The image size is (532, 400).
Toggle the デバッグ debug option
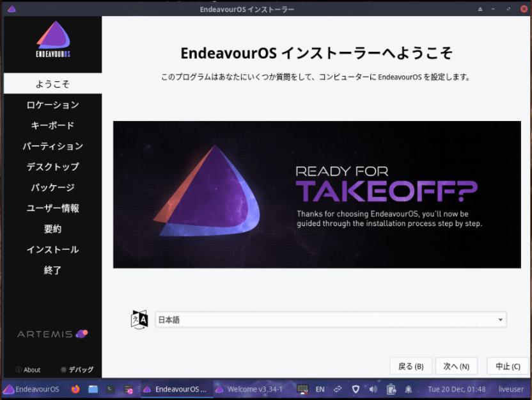(x=77, y=369)
